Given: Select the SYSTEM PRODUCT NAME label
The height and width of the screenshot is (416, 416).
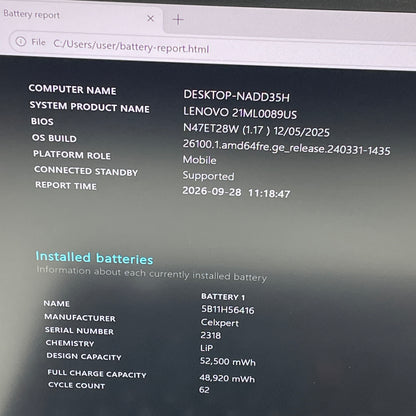Looking at the screenshot, I should (89, 107).
